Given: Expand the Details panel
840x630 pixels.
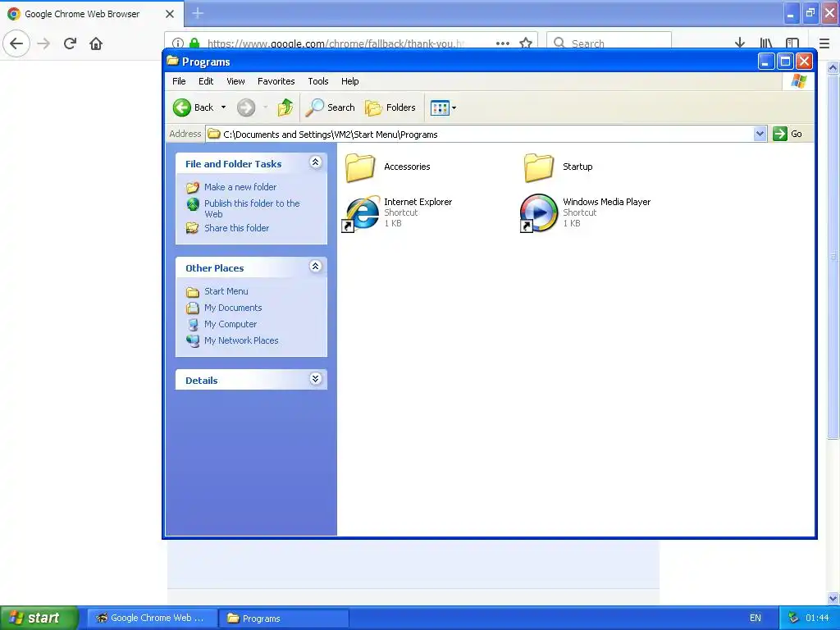Looking at the screenshot, I should (316, 379).
